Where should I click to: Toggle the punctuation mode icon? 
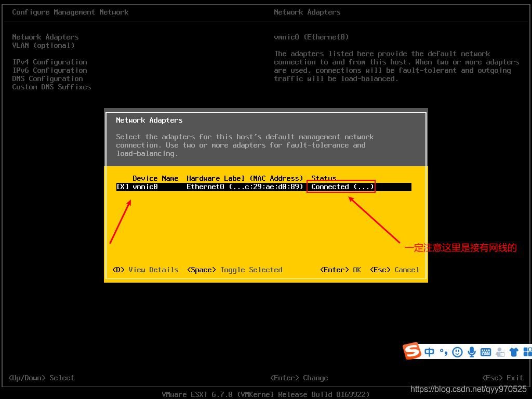tap(443, 352)
